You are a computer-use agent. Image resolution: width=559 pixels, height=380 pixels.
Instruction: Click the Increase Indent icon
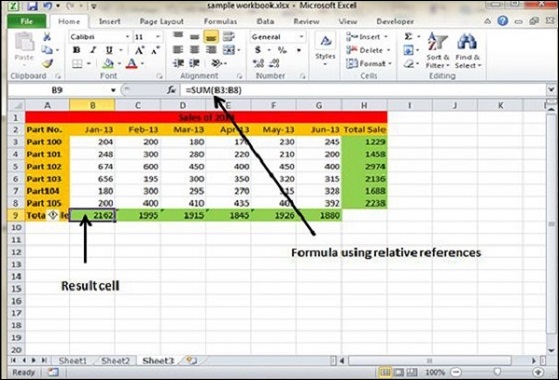point(194,63)
